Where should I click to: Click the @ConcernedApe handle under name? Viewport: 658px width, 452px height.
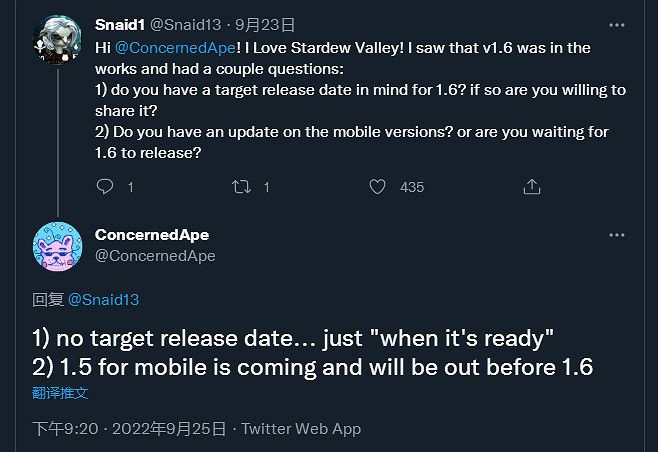(155, 256)
